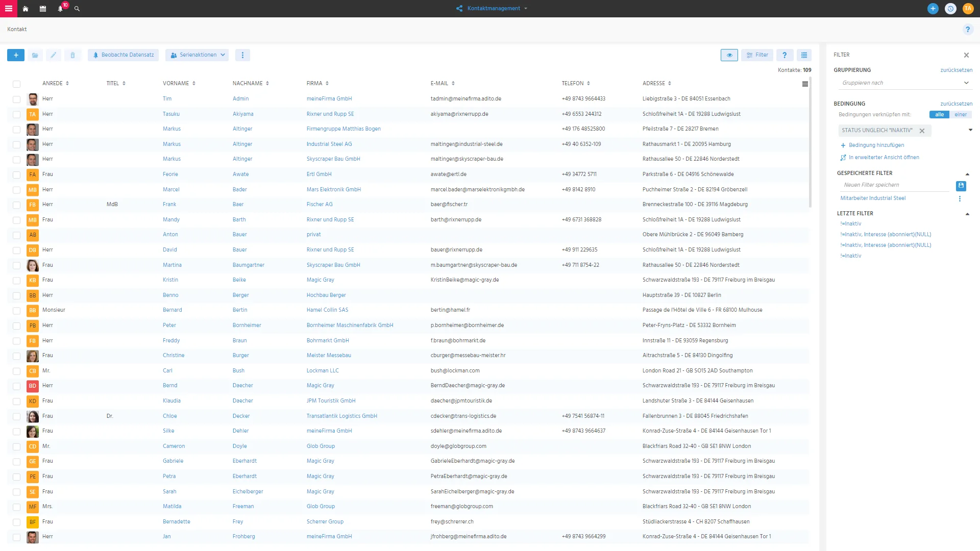The image size is (980, 551).
Task: Open notifications bell with badge 10
Action: point(60,9)
